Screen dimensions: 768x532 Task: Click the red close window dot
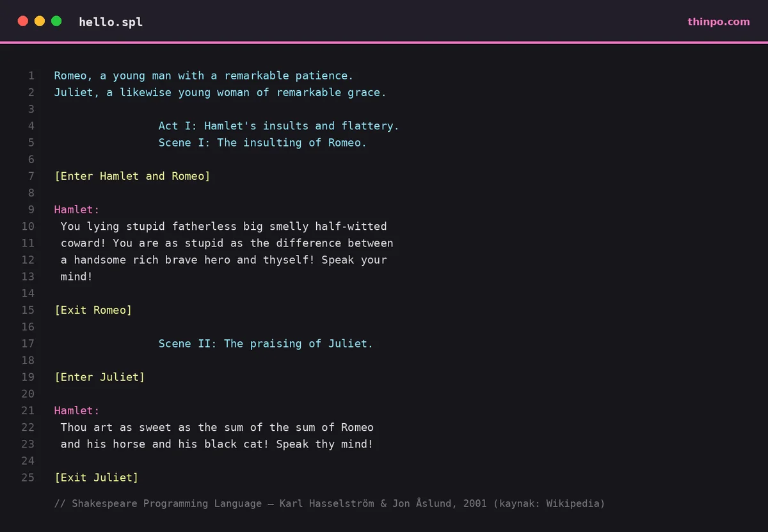pos(23,21)
